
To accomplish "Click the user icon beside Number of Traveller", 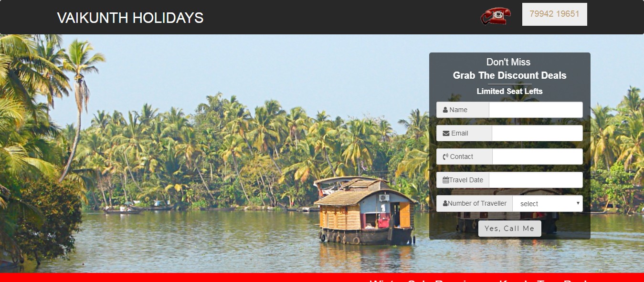I will tap(445, 203).
